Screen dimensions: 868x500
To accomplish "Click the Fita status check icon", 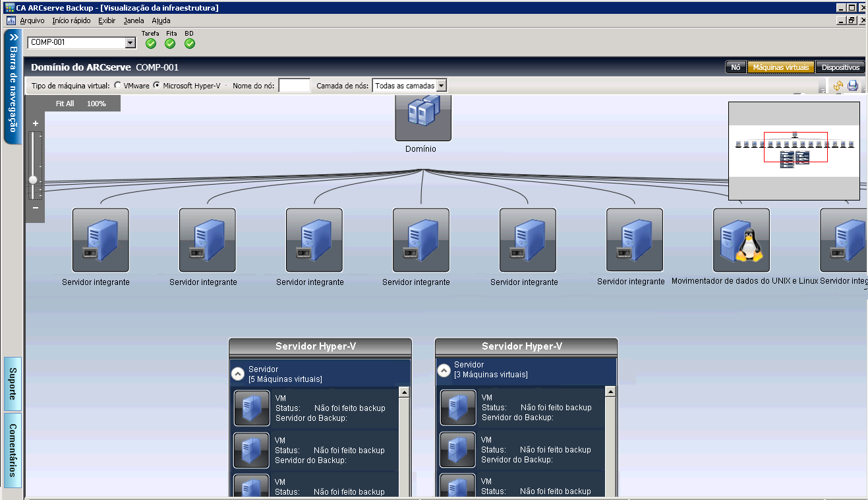I will (x=170, y=44).
